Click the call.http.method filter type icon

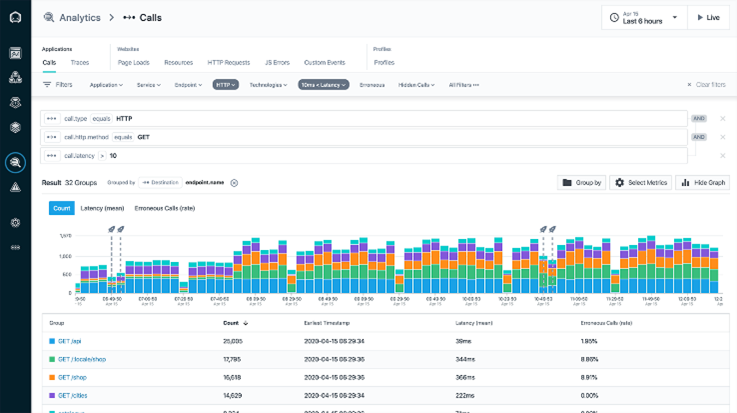52,137
